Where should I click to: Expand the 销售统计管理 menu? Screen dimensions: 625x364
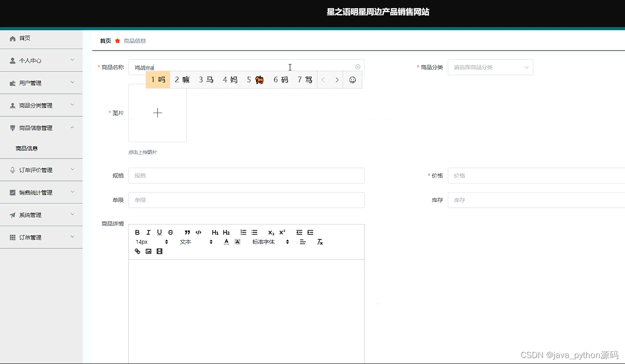pos(41,192)
